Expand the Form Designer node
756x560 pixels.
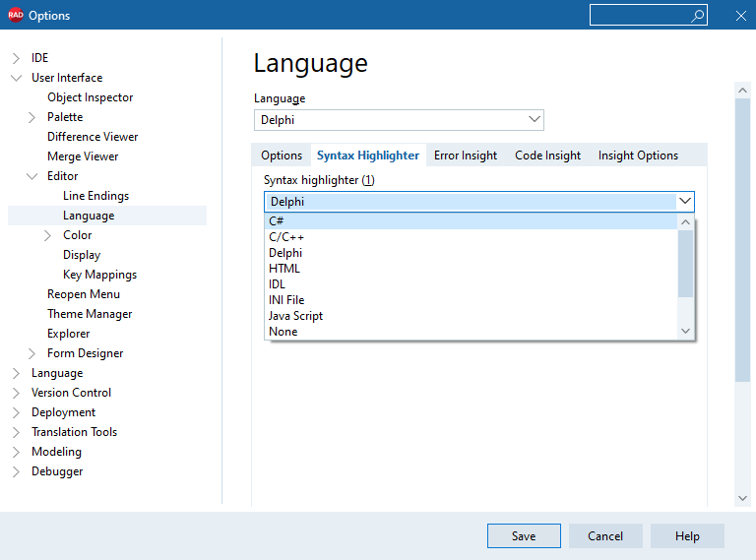[x=31, y=353]
